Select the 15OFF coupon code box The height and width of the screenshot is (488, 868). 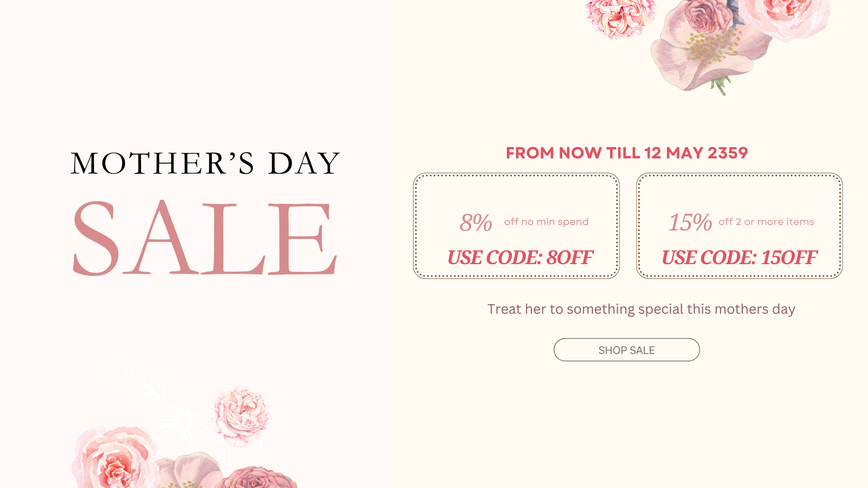tap(739, 226)
